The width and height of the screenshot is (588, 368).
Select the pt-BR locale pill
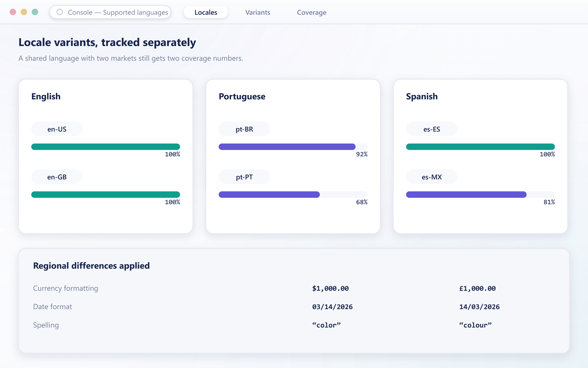tap(244, 129)
